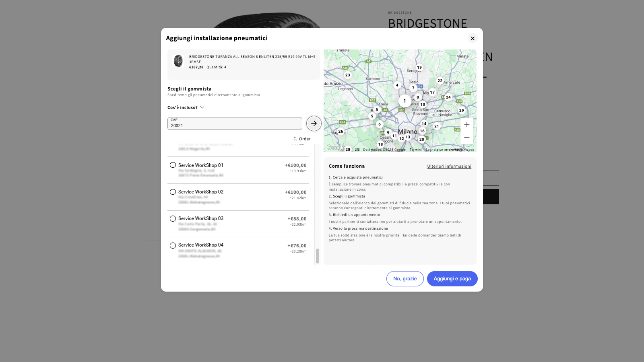Click "Segnala un errore nella mappa" link

point(450,150)
